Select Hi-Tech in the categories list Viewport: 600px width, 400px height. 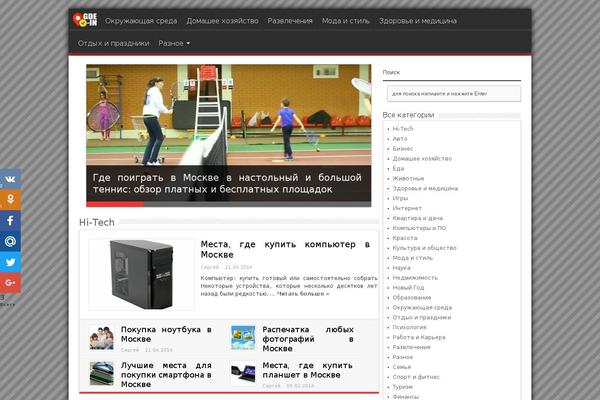coord(403,129)
